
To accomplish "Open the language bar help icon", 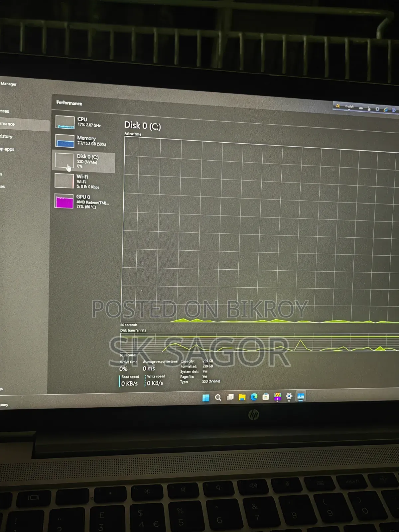I will 394,110.
